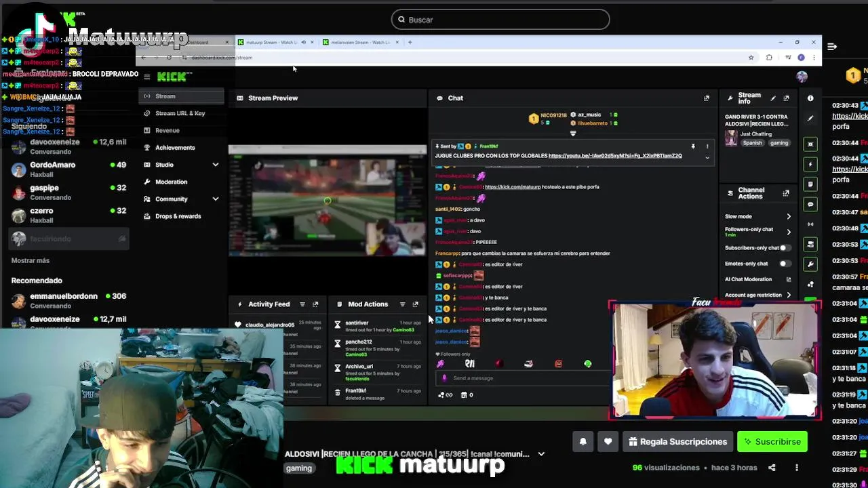
Task: Open the emote picker in chat input
Action: [445, 378]
